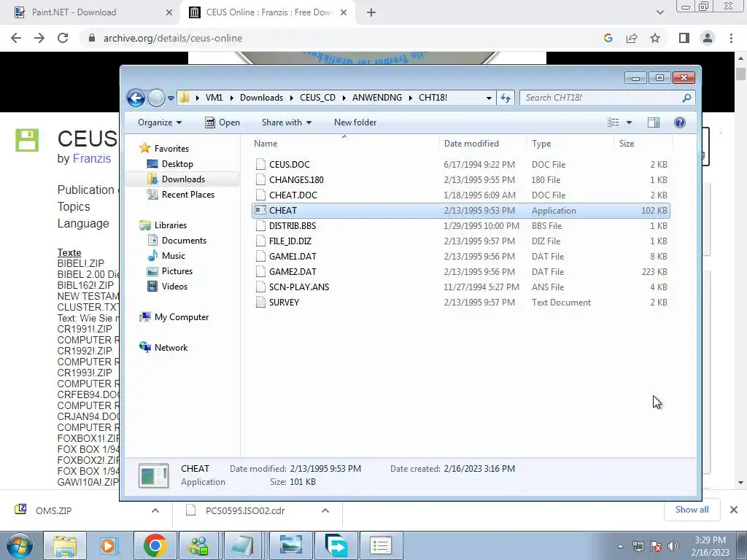
Task: Select the GAME2.DAT file
Action: click(293, 271)
